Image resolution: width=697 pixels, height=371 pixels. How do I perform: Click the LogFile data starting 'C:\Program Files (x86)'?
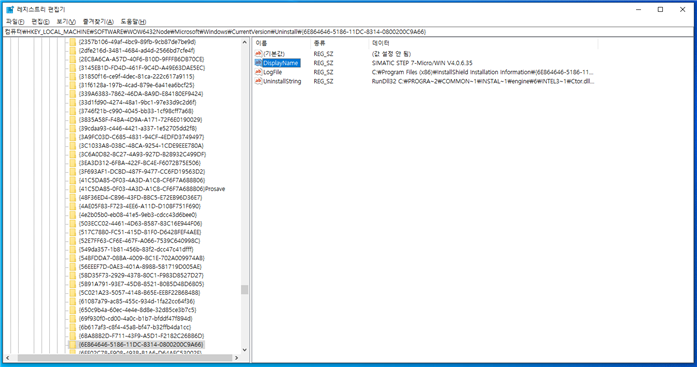tap(482, 72)
